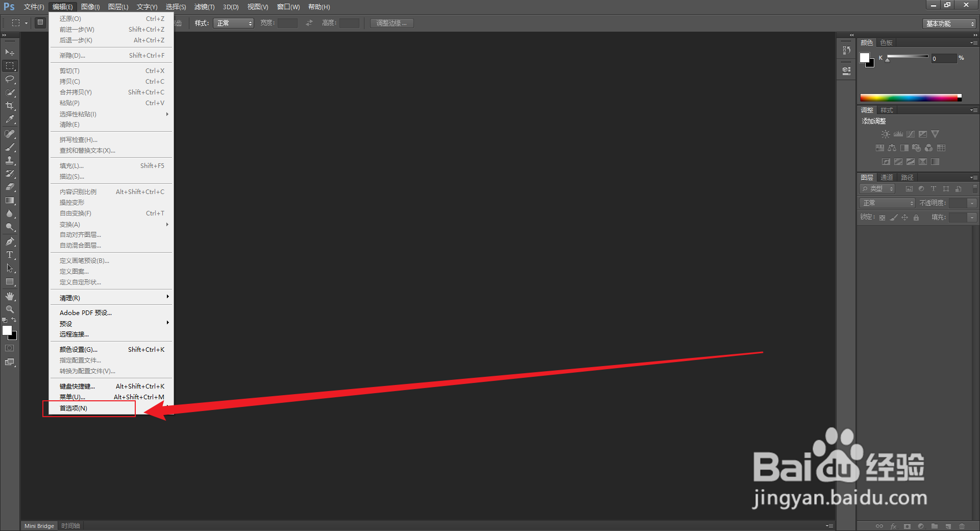Screen dimensions: 980x531
Task: Select the History Brush tool
Action: tap(10, 174)
